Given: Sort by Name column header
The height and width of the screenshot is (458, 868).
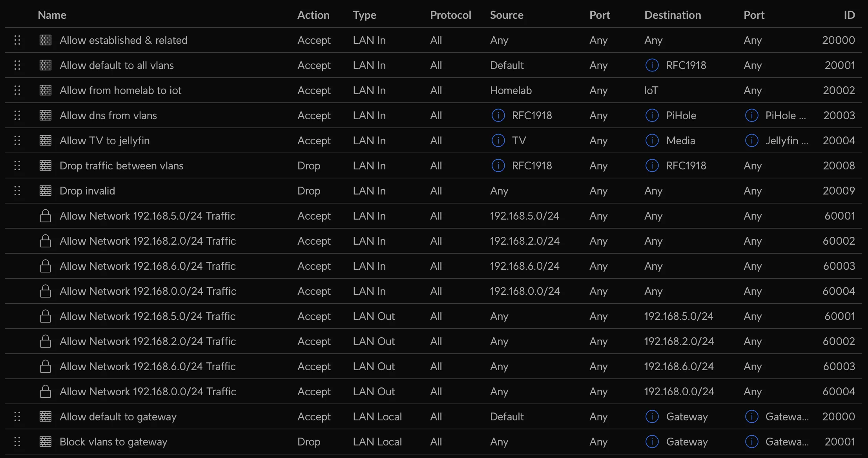Looking at the screenshot, I should tap(52, 15).
